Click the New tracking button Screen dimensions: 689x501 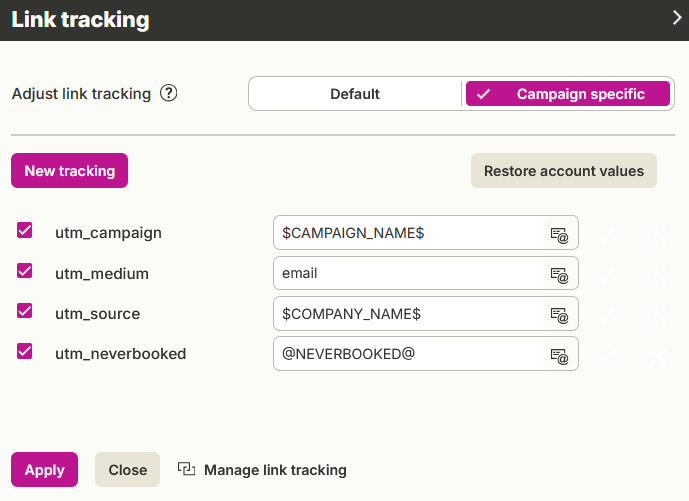pos(69,171)
